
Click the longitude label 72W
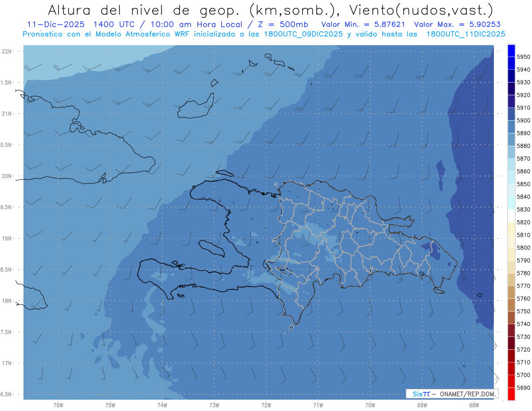[266, 405]
